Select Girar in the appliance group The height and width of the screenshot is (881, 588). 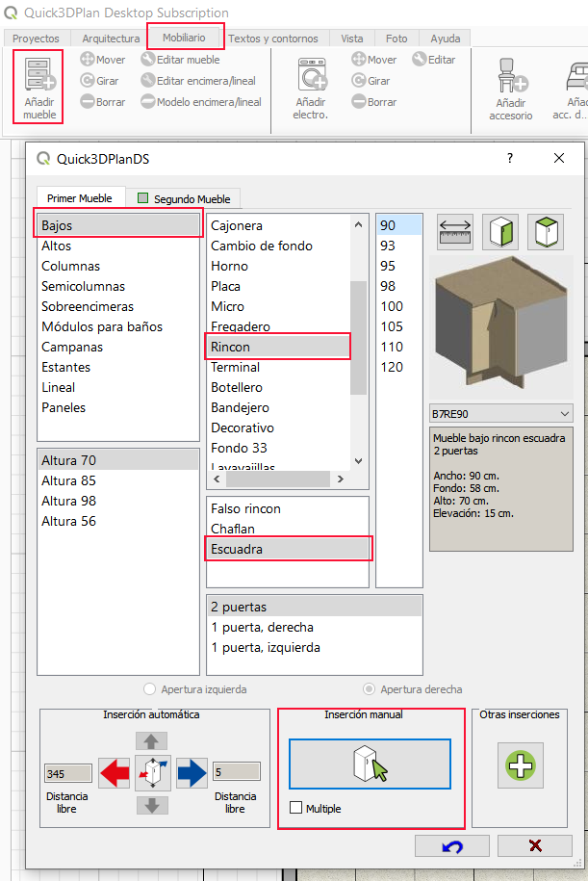(x=371, y=81)
